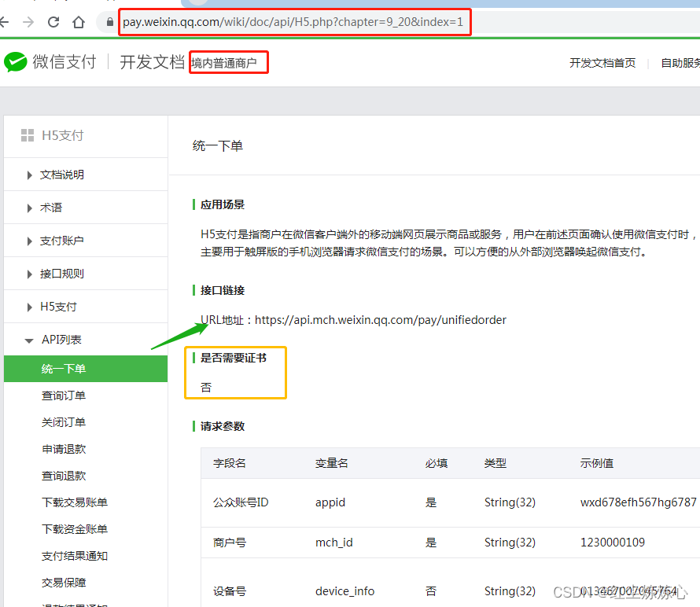Click the 接口链接 section heading

pyautogui.click(x=223, y=291)
